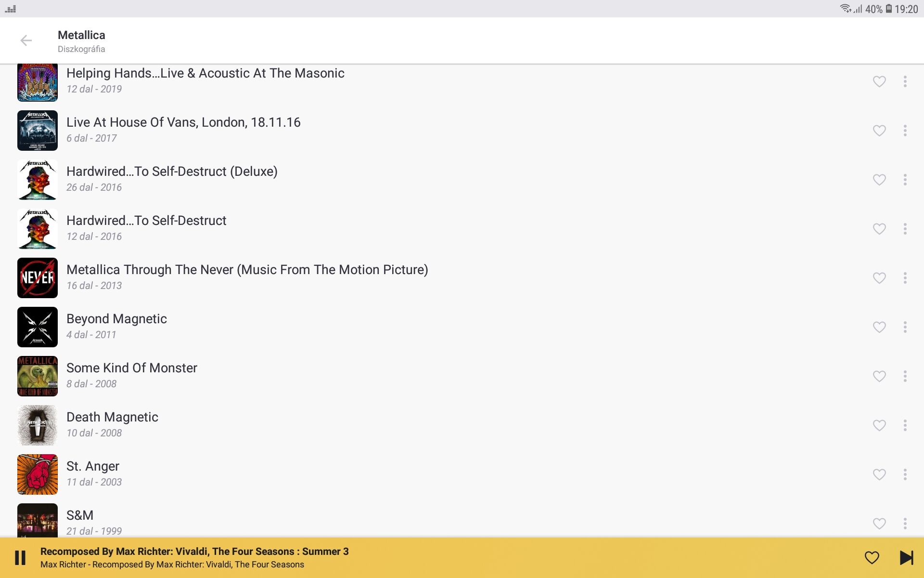Select 'Some Kind Of Monster' album title
The image size is (924, 578).
132,368
